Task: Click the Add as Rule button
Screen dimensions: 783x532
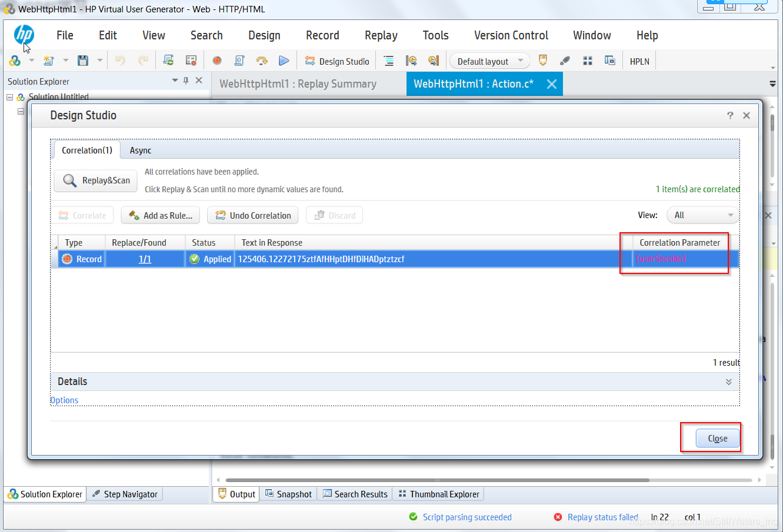Action: pos(161,215)
